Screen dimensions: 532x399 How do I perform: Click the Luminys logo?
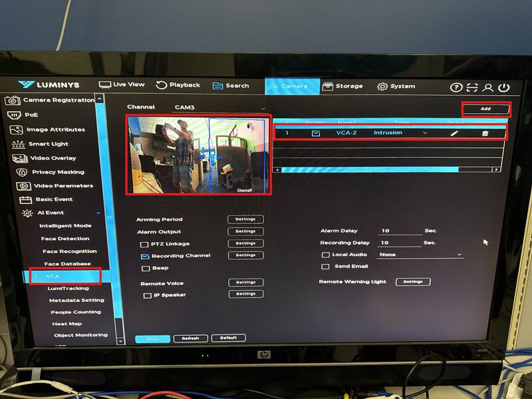click(49, 84)
